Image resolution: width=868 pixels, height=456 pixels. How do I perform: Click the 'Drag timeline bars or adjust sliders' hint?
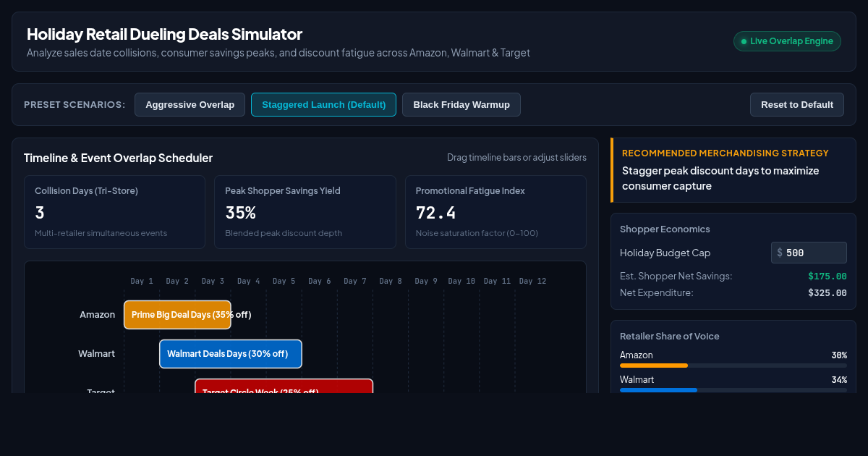pyautogui.click(x=516, y=158)
